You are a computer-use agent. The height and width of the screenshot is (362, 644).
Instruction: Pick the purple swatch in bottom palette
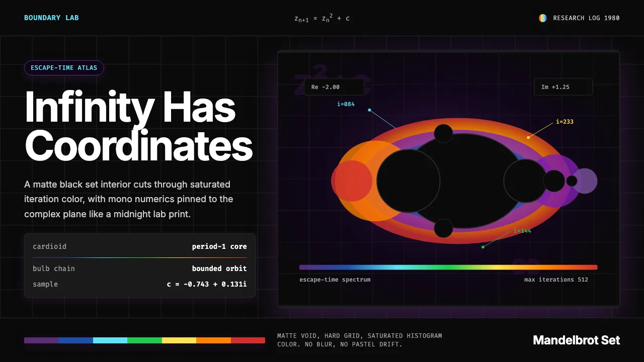pyautogui.click(x=41, y=340)
